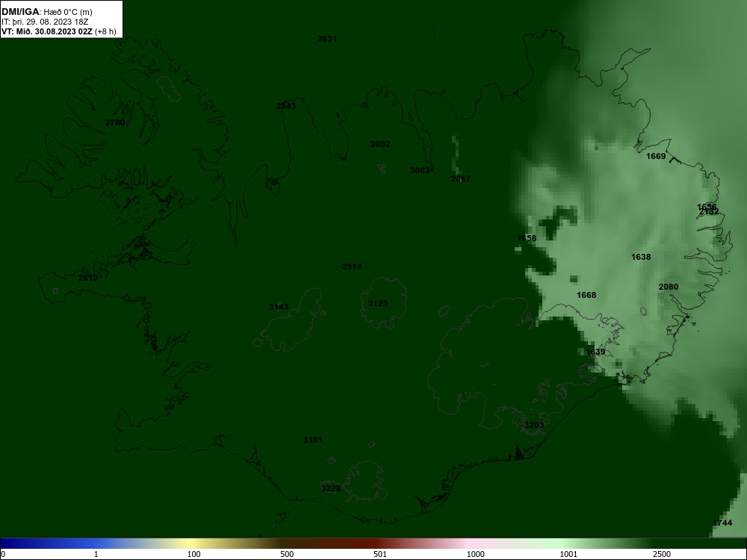Click the 1668 height value label
The height and width of the screenshot is (560, 747).
[586, 295]
